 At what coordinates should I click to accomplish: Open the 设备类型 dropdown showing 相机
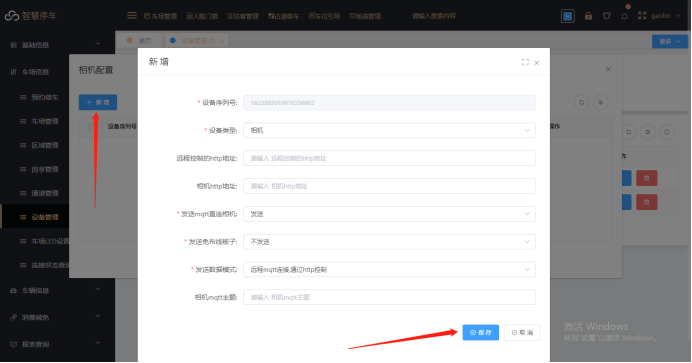coord(389,131)
